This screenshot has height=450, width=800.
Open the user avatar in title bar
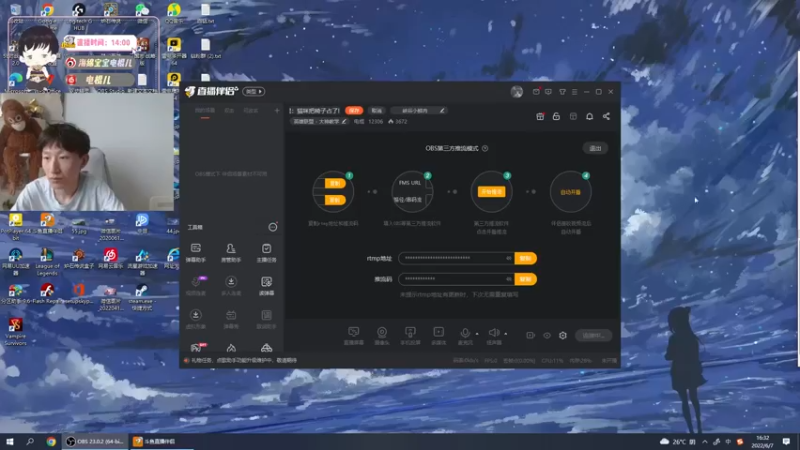coord(517,92)
